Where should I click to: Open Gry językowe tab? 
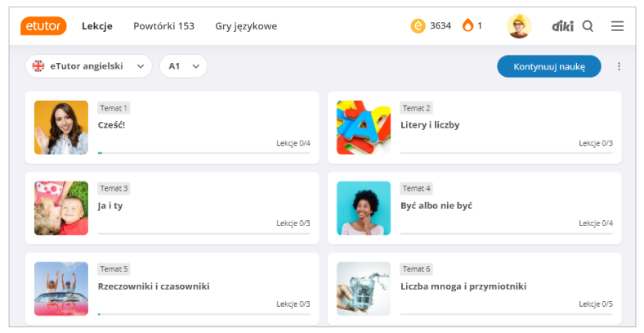pyautogui.click(x=246, y=26)
